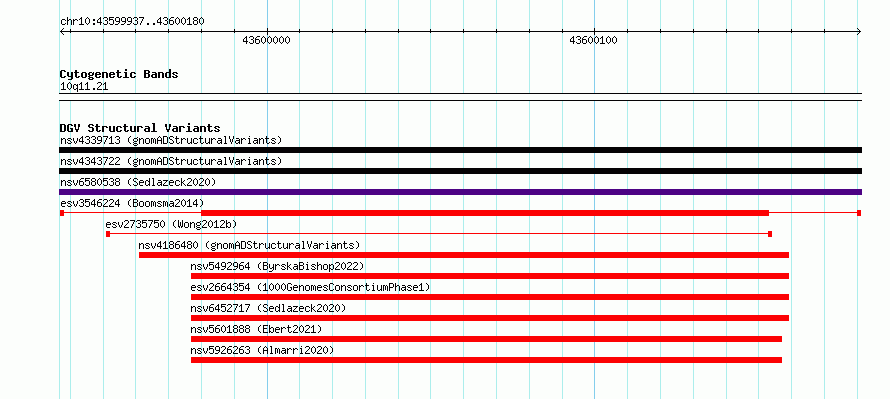
Task: Select the esv3546224 thick red bar
Action: pos(485,213)
